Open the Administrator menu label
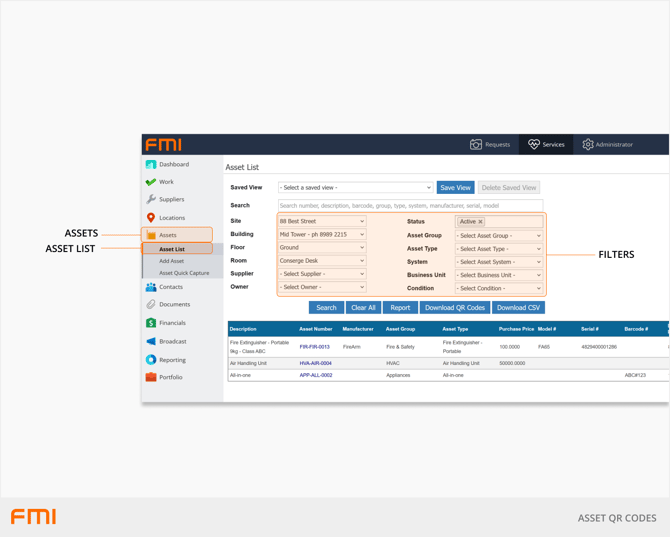Image resolution: width=670 pixels, height=537 pixels. (x=614, y=145)
